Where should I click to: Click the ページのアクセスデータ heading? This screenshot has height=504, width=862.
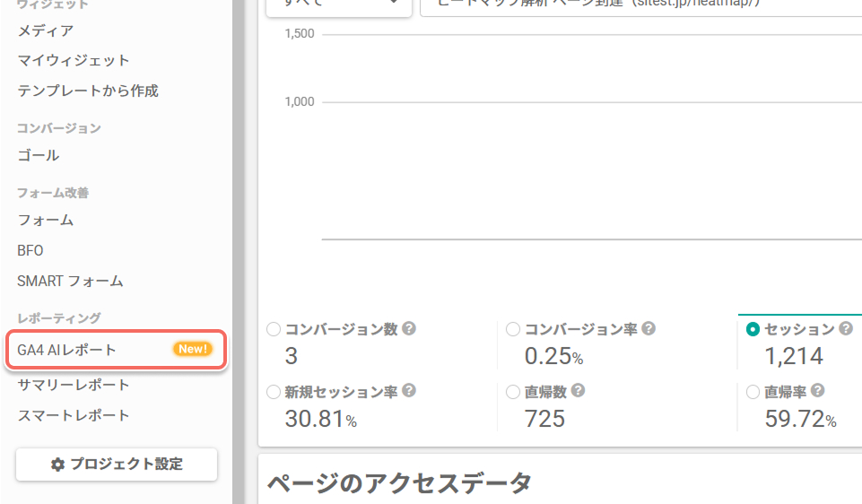coord(400,483)
